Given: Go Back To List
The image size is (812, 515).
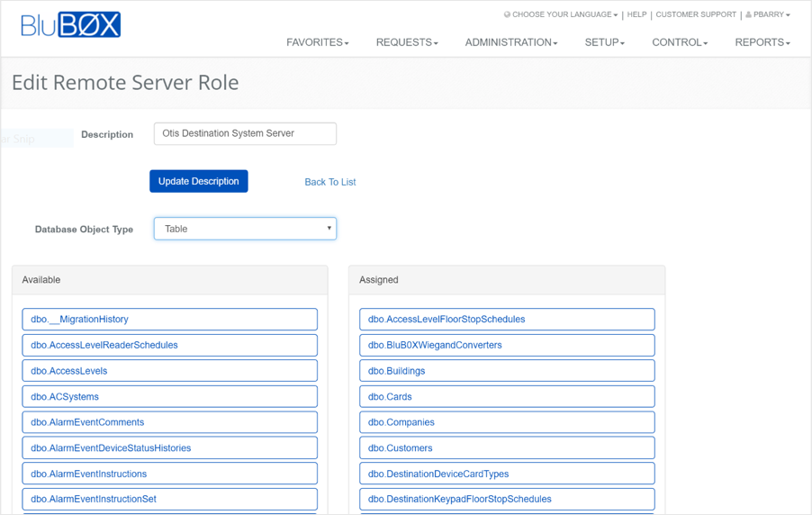Looking at the screenshot, I should 329,182.
